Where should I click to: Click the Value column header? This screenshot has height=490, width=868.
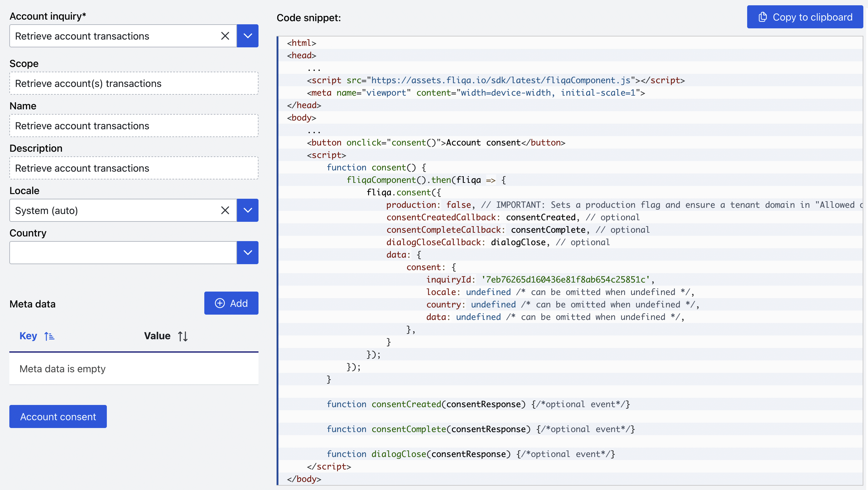click(157, 336)
